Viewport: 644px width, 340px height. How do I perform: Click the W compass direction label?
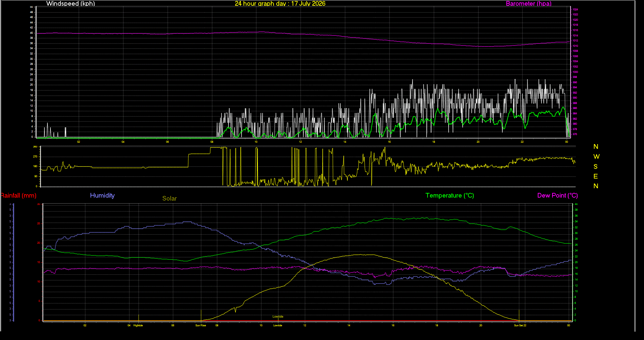point(596,156)
